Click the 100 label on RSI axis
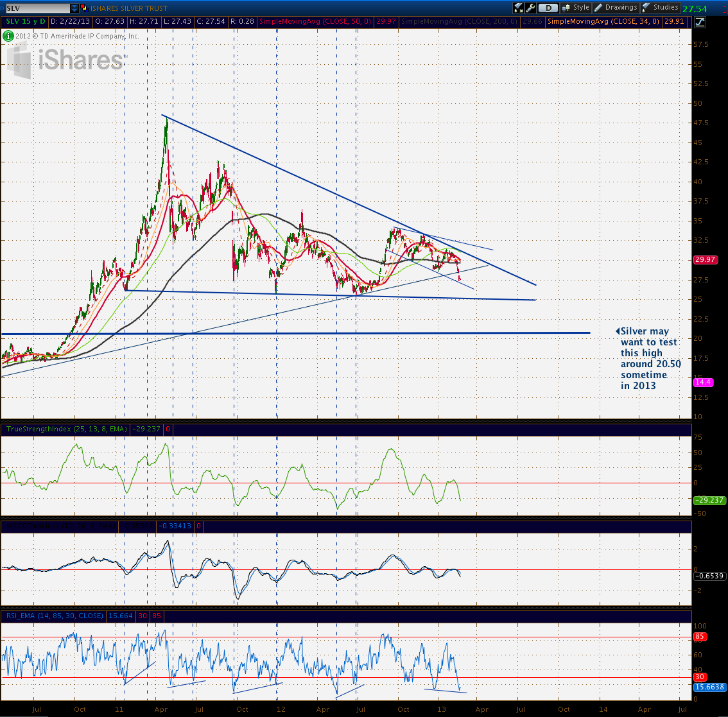Viewport: 728px width, 717px height. click(x=700, y=626)
